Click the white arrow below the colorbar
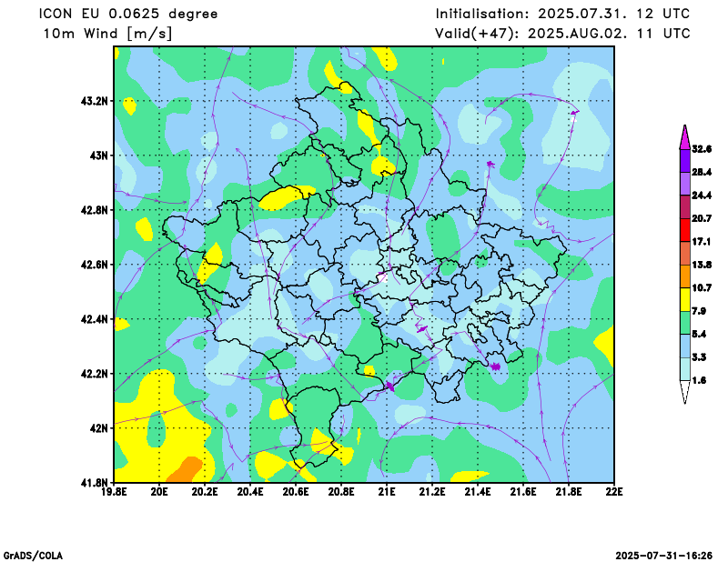This screenshot has width=728, height=562. tap(685, 392)
